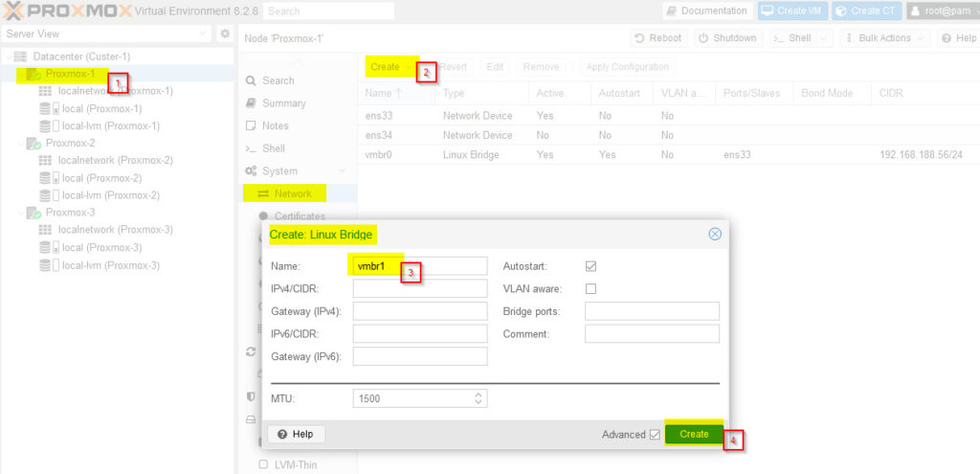The width and height of the screenshot is (980, 474).
Task: Click the Create VM button
Action: 793,11
